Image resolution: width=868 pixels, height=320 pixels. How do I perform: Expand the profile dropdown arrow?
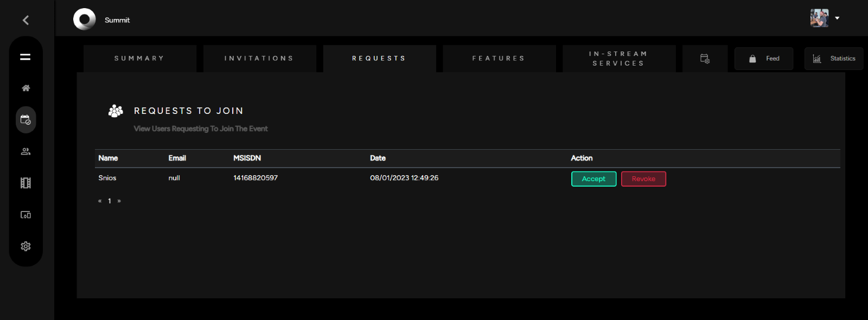coord(837,18)
